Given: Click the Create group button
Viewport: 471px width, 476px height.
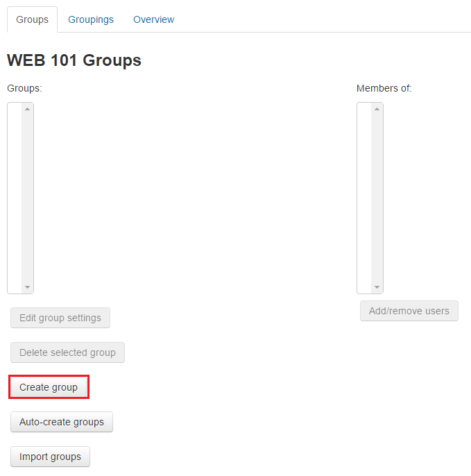Looking at the screenshot, I should pos(49,387).
